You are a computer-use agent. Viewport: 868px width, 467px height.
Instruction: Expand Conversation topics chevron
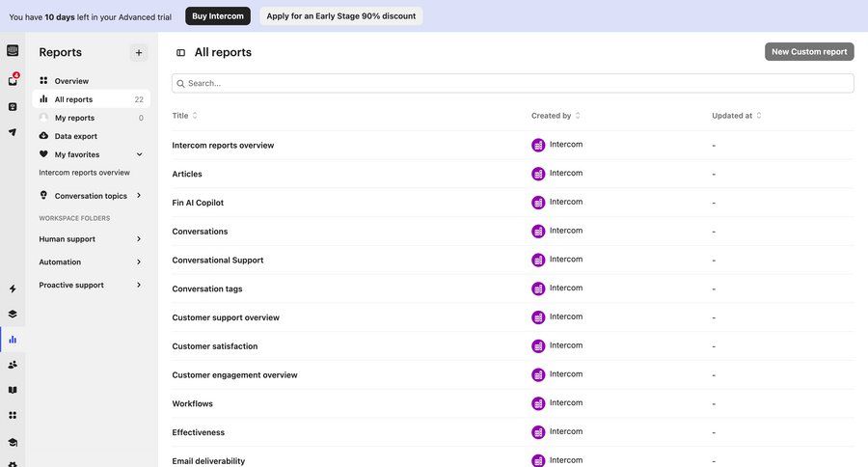pos(139,196)
